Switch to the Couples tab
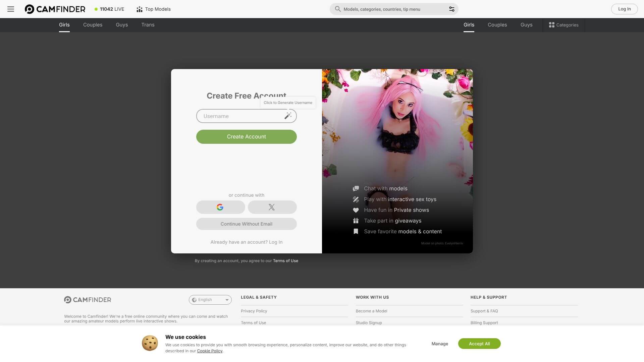644x362 pixels. point(93,25)
